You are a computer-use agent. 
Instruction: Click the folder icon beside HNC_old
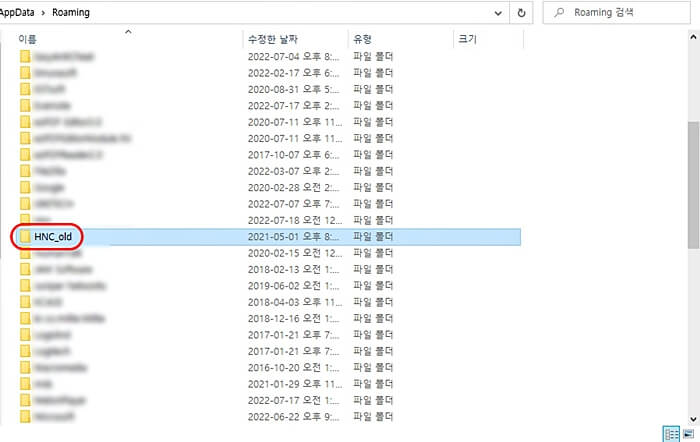(x=25, y=237)
